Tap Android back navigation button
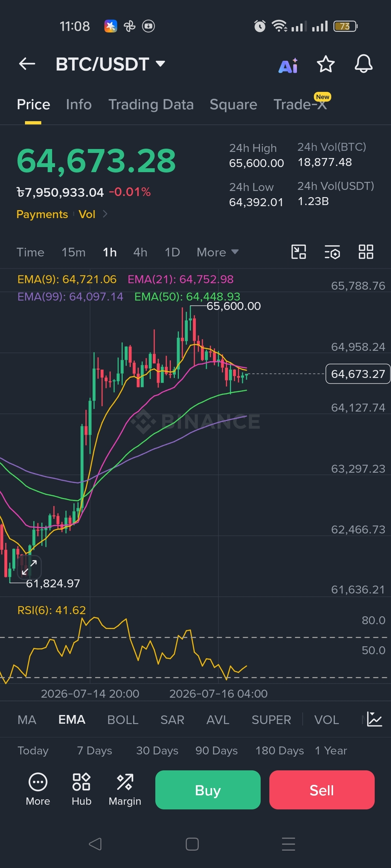This screenshot has height=868, width=391. coord(95,844)
